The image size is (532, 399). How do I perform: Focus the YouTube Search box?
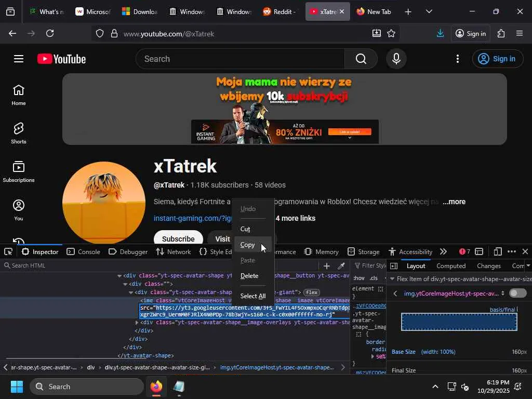(x=240, y=59)
